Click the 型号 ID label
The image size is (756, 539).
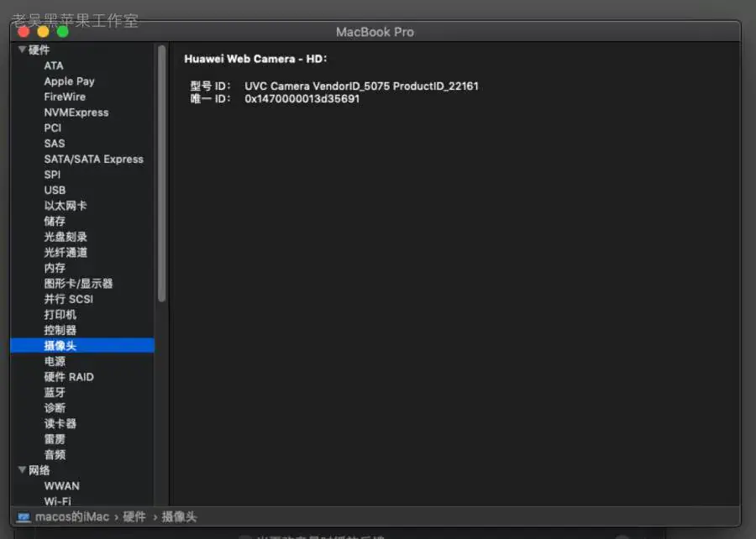point(210,86)
